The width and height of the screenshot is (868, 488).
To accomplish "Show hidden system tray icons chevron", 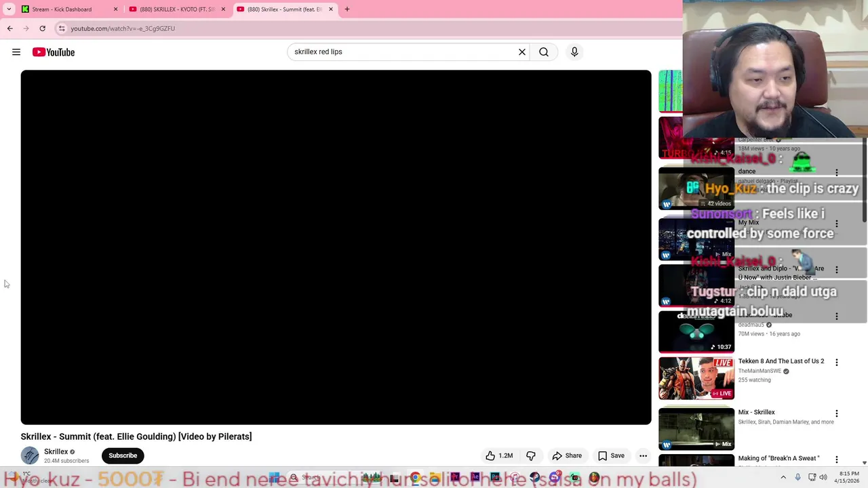I will 783,477.
